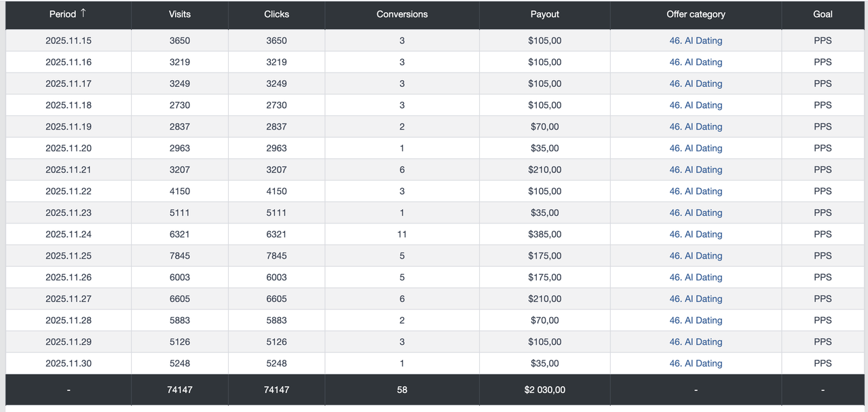Screen dimensions: 868x412
Task: Sort table by Clicks column header
Action: pyautogui.click(x=276, y=14)
